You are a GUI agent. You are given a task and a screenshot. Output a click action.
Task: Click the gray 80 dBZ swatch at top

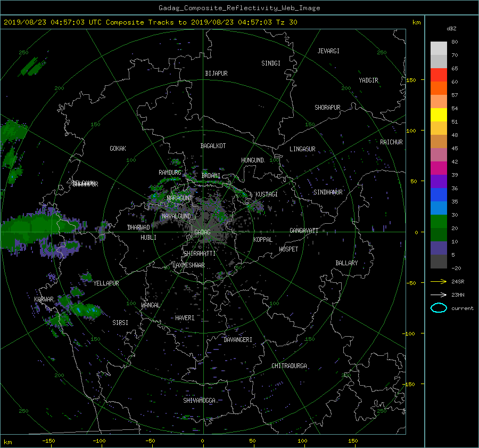pos(439,48)
